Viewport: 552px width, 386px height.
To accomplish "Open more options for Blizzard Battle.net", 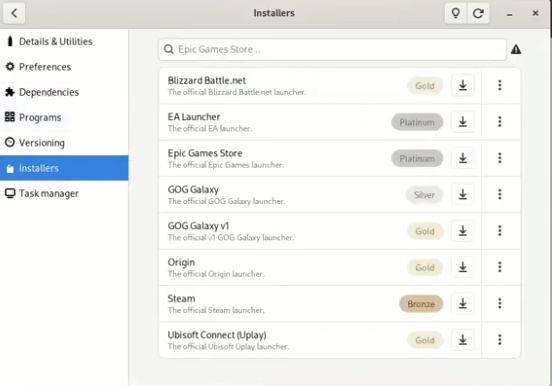I will [x=500, y=85].
